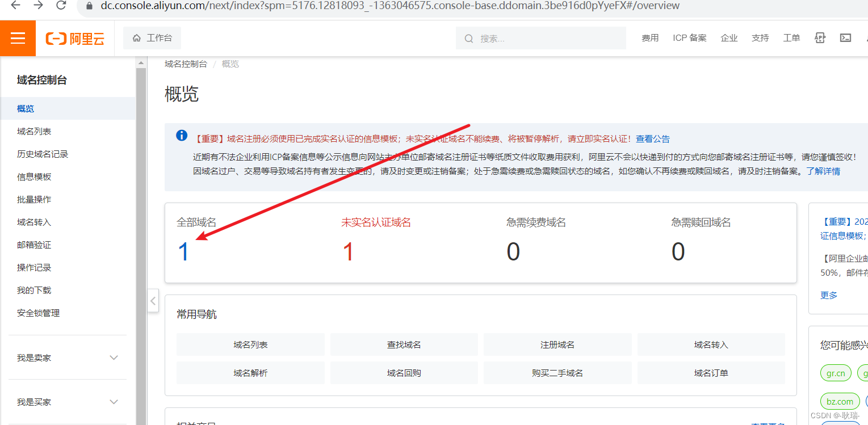Click 域名控制台 breadcrumb link
The image size is (868, 425).
186,64
